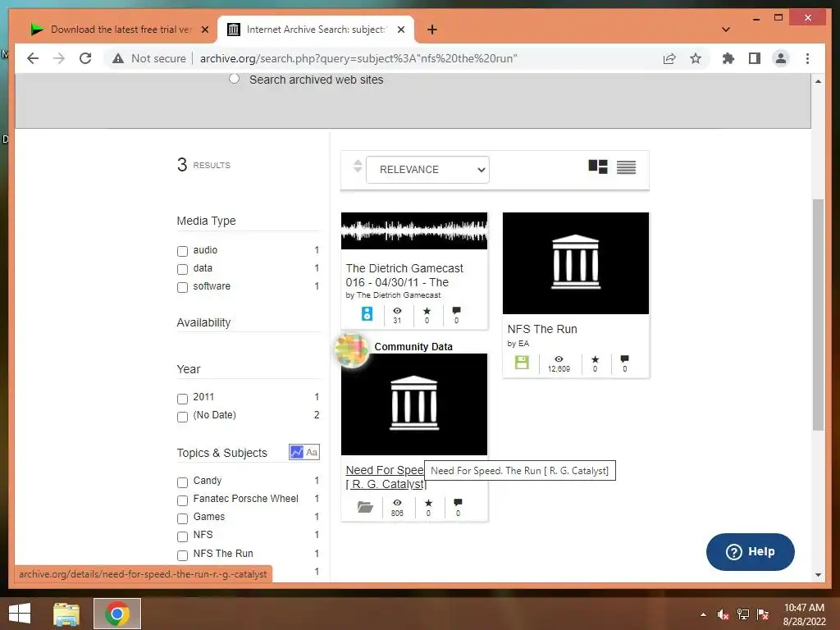
Task: Click the Chrome taskbar icon
Action: click(117, 614)
